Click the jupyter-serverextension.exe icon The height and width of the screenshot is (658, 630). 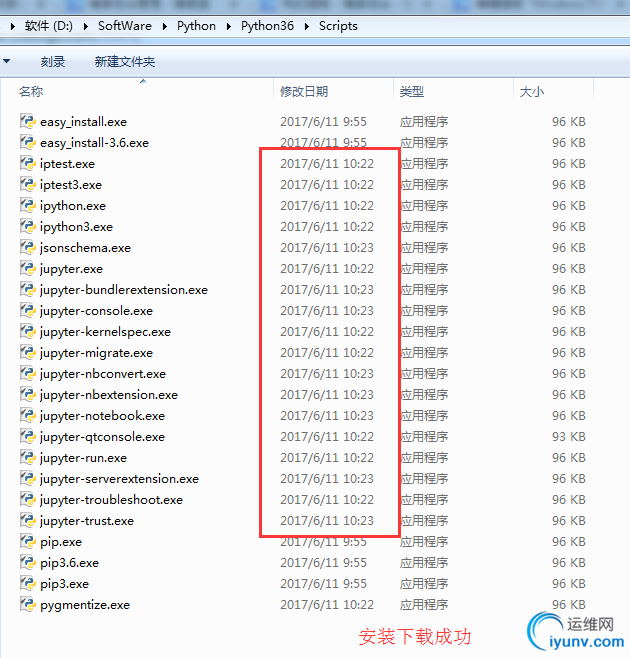(x=28, y=478)
